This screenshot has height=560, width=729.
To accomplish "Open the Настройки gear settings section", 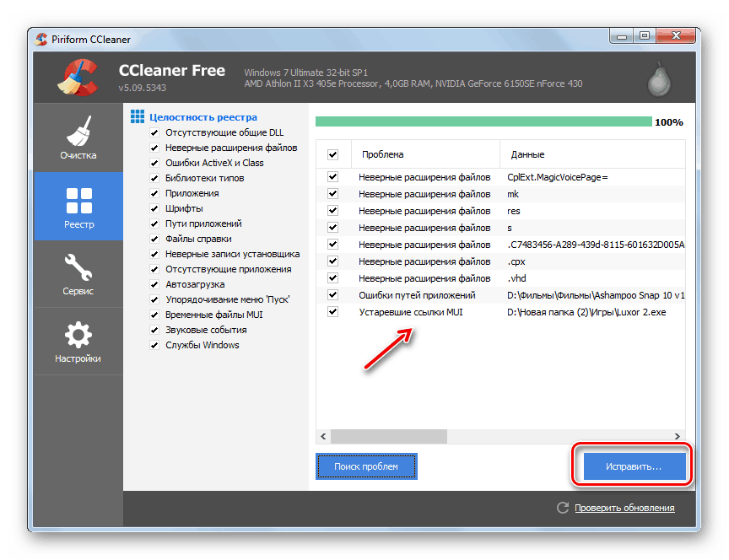I will click(78, 342).
